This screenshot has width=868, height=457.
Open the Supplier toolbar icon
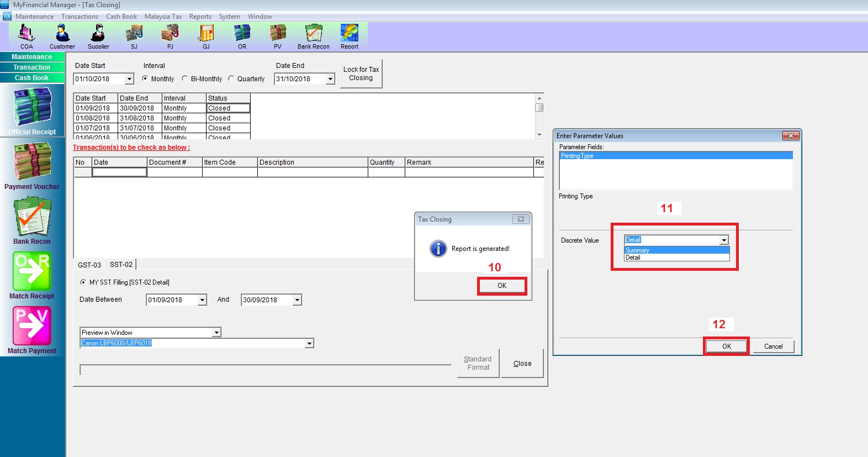click(x=98, y=35)
